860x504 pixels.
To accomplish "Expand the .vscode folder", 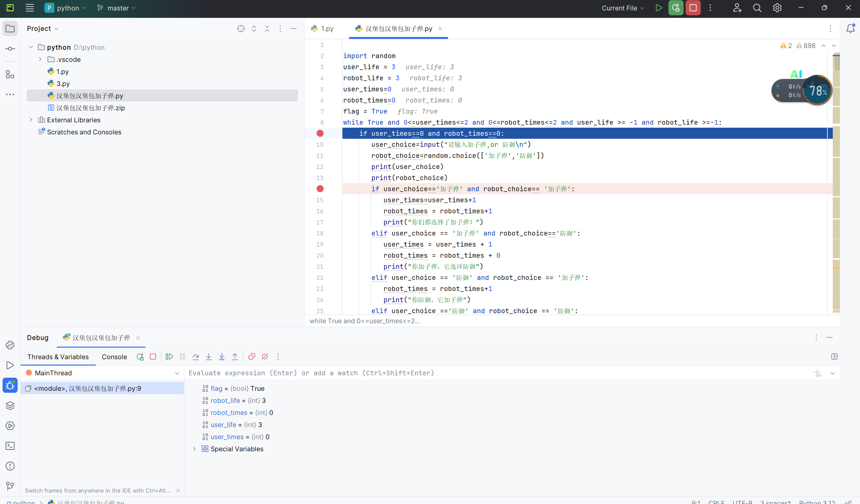I will [x=40, y=59].
